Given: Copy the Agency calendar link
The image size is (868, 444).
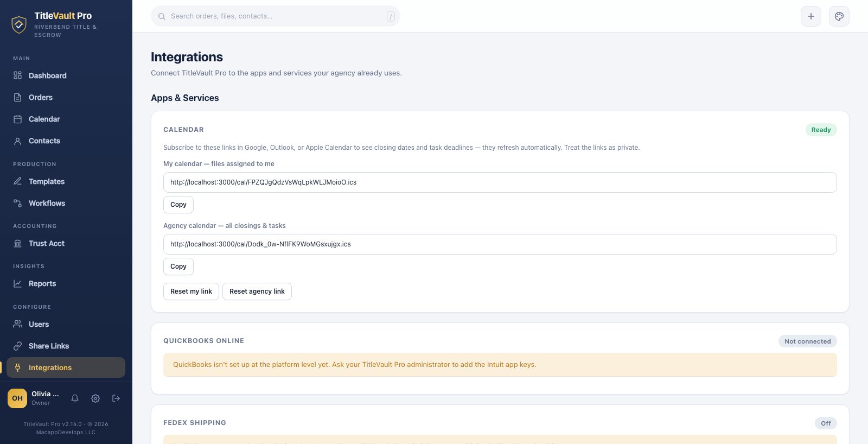Looking at the screenshot, I should click(178, 267).
